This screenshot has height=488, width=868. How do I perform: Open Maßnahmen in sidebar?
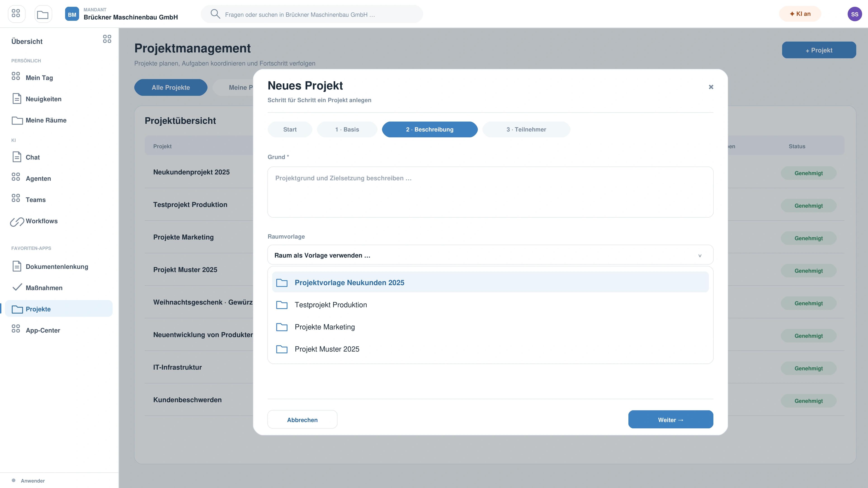(x=59, y=288)
